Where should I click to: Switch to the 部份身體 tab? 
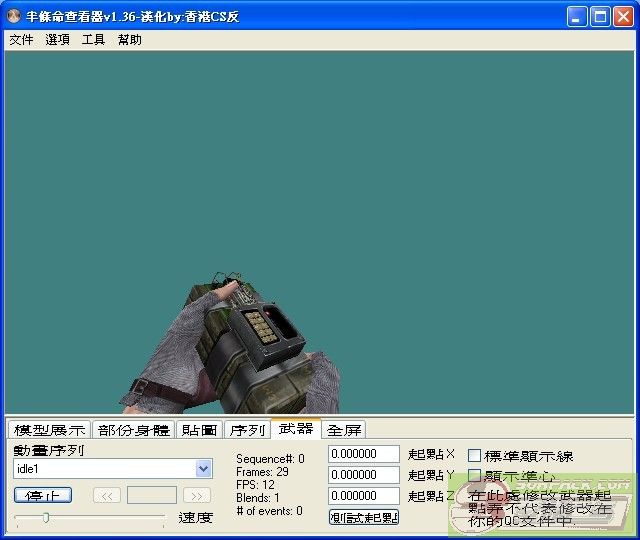[134, 430]
